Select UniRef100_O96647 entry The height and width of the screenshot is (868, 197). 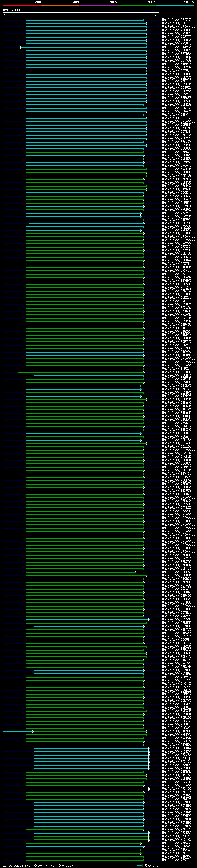click(x=177, y=165)
